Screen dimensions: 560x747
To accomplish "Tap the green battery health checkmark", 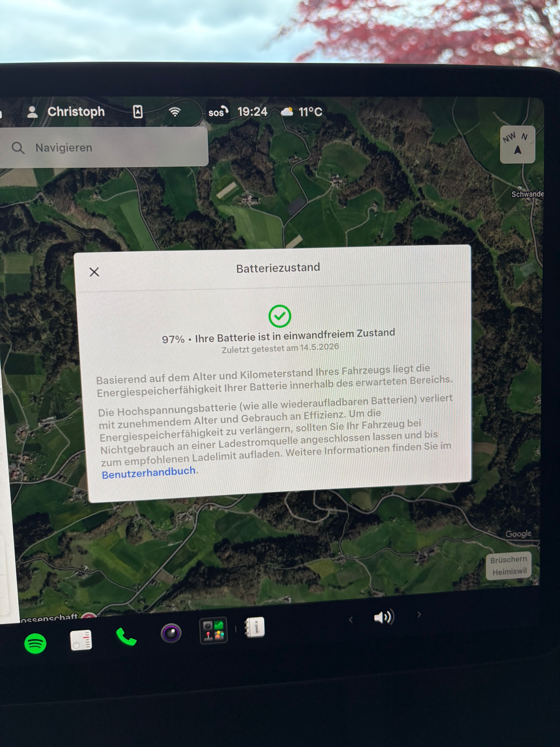I will (x=279, y=316).
